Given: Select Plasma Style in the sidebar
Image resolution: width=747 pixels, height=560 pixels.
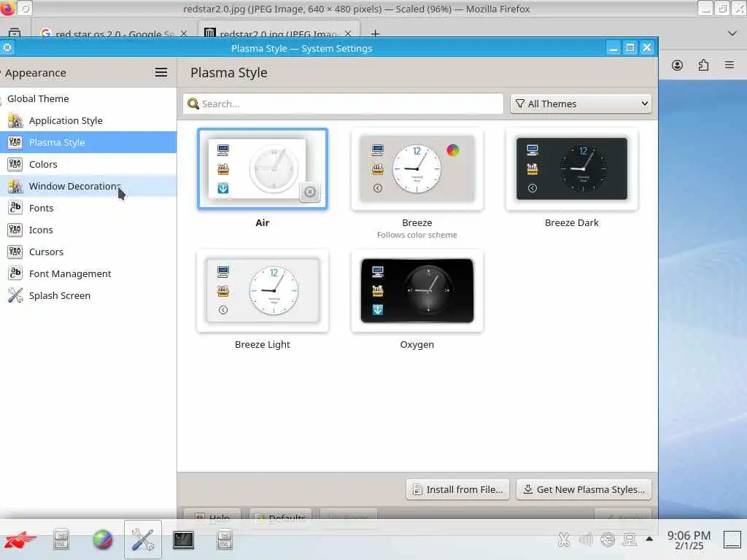Looking at the screenshot, I should (x=88, y=142).
